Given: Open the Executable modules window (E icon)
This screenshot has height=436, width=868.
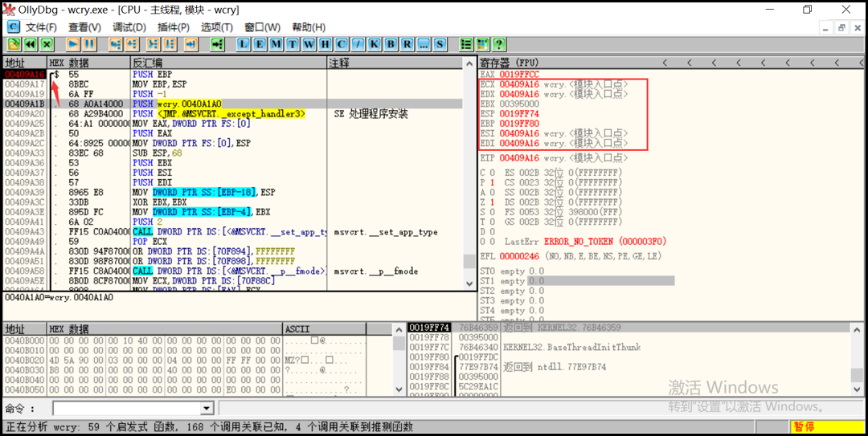Looking at the screenshot, I should click(260, 43).
